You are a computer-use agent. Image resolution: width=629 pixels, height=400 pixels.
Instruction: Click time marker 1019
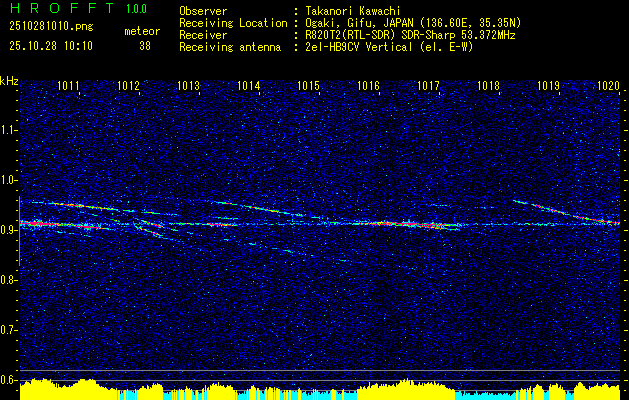[x=548, y=85]
